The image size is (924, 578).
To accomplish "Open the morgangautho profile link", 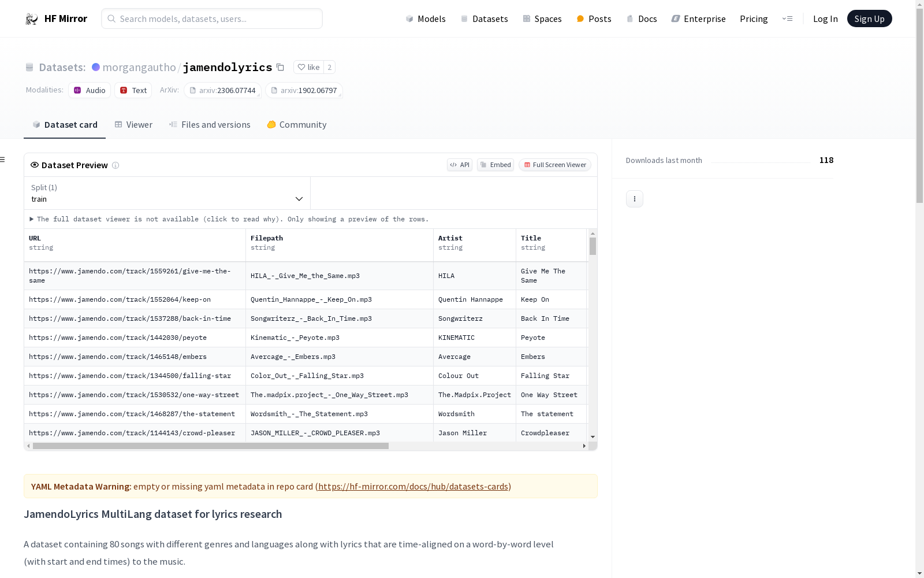I will click(139, 67).
